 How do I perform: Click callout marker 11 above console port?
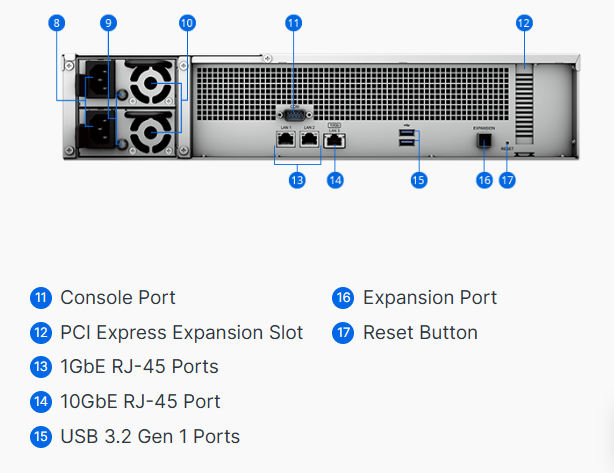[293, 23]
